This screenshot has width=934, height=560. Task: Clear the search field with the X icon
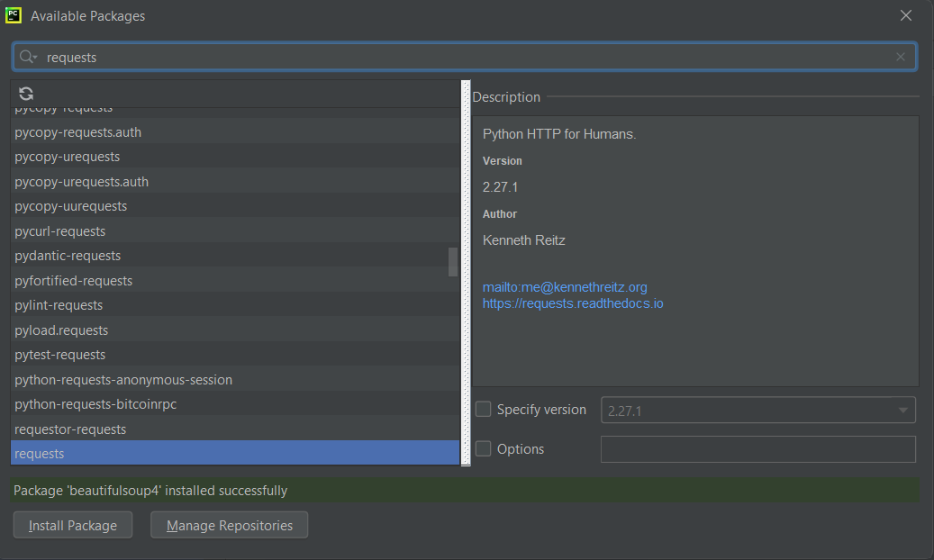900,56
